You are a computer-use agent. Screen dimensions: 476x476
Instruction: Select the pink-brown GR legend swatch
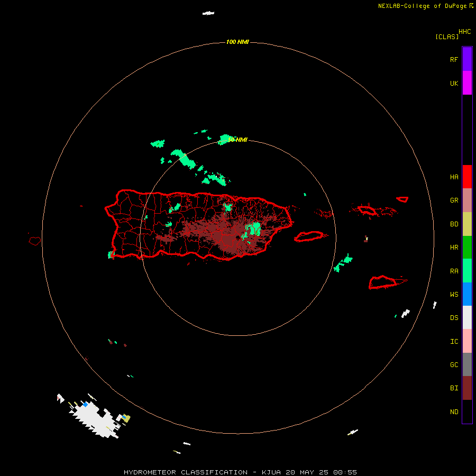click(x=467, y=200)
